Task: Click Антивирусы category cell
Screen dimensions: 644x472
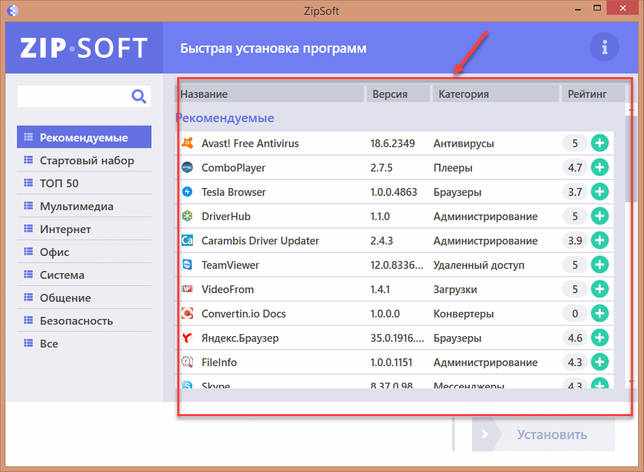Action: (x=464, y=143)
